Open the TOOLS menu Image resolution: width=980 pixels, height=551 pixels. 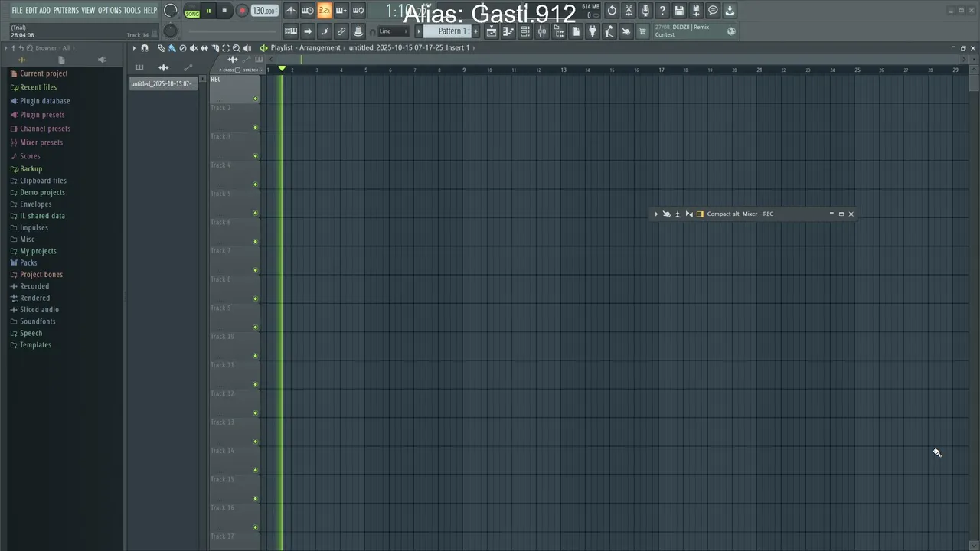132,11
